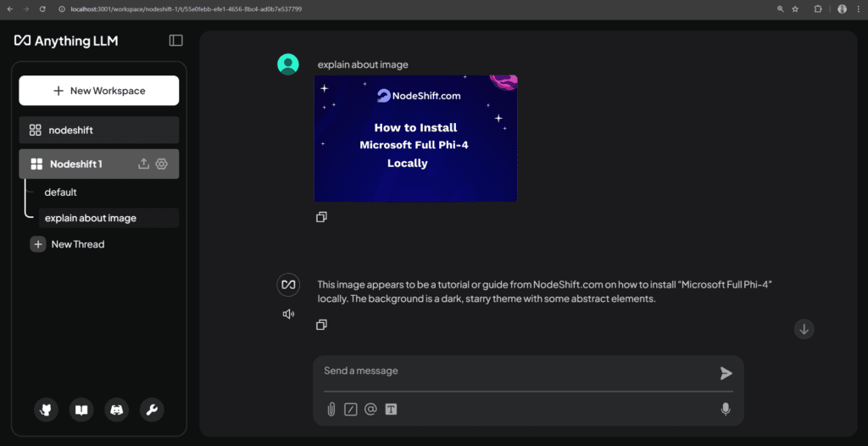Open the browser zoom icon
This screenshot has width=868, height=446.
[x=781, y=8]
